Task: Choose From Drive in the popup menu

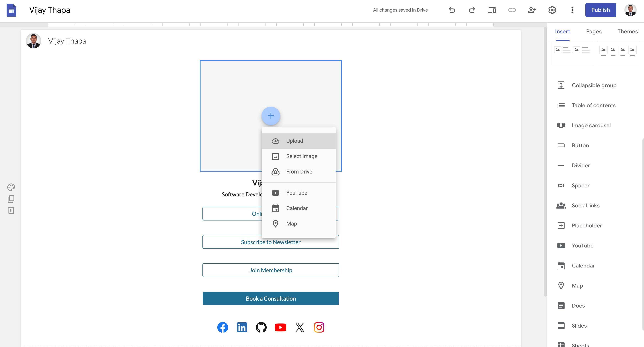Action: coord(298,172)
